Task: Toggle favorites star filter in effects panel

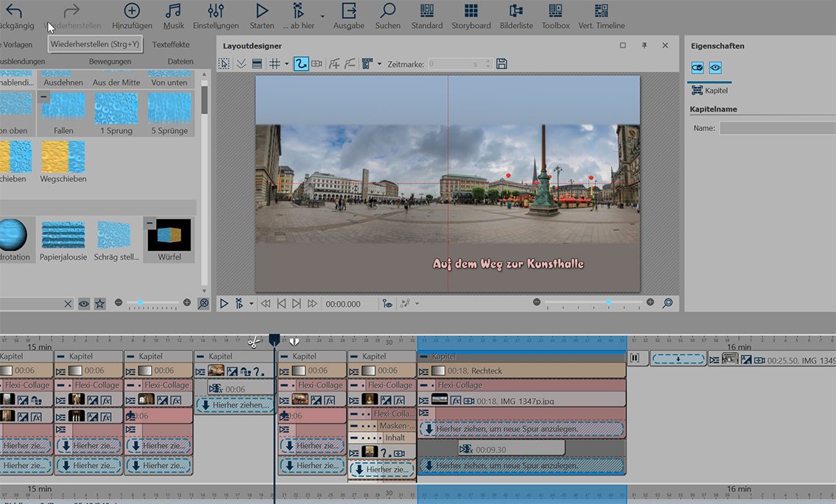Action: click(99, 303)
